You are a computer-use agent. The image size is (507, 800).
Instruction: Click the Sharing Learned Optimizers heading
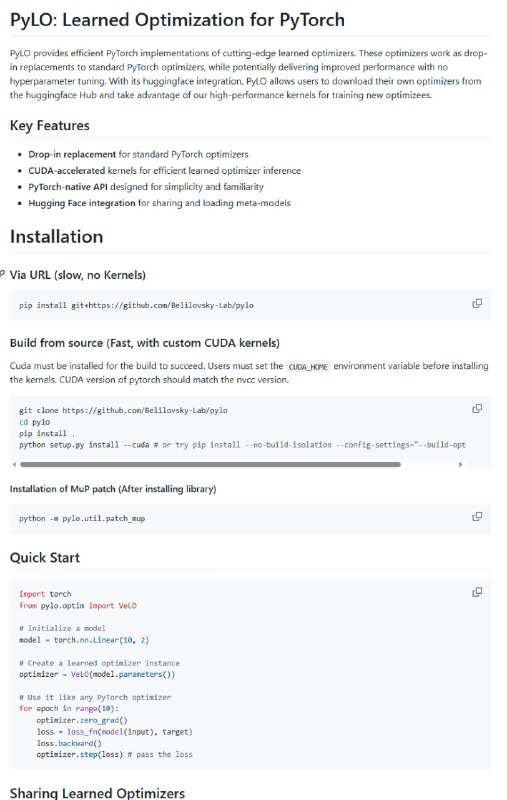97,793
